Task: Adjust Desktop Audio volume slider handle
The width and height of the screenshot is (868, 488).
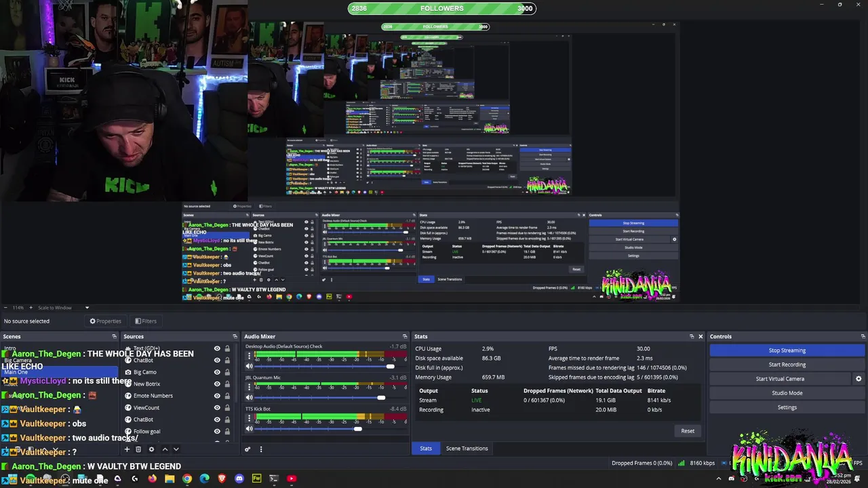Action: pos(391,367)
